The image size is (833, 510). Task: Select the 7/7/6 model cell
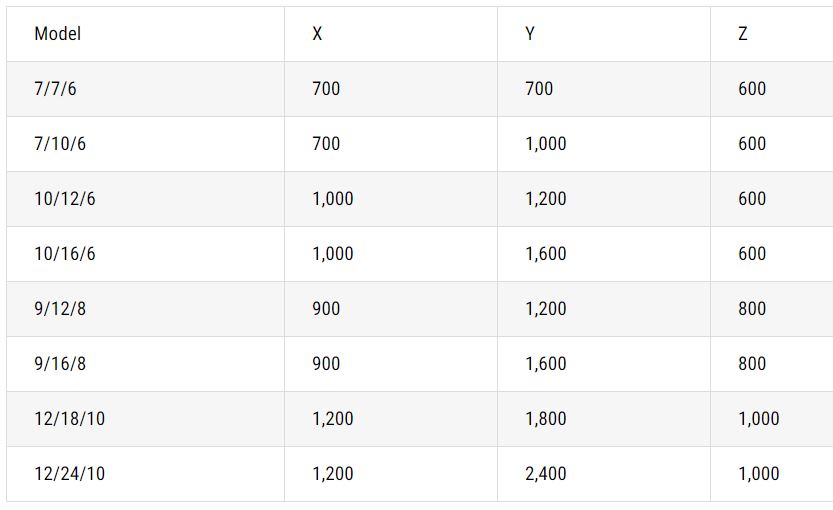(55, 89)
